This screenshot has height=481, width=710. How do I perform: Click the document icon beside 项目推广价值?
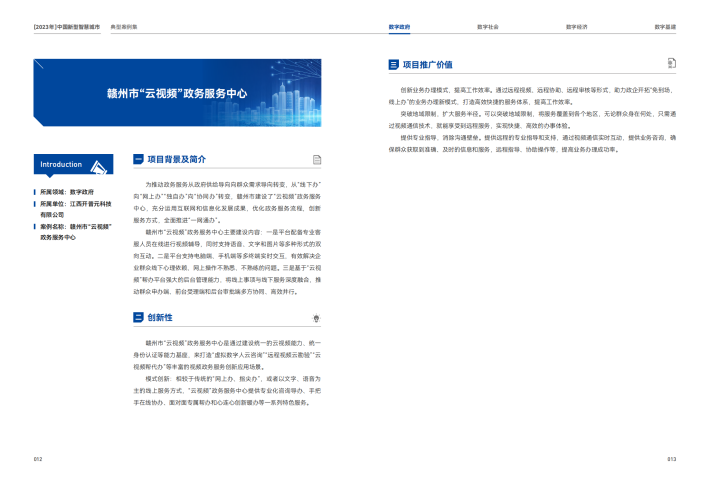(x=672, y=63)
